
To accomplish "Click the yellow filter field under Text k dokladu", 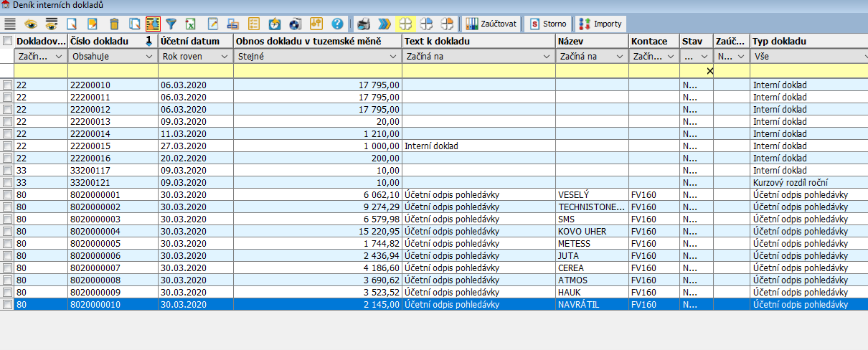I will pos(478,71).
